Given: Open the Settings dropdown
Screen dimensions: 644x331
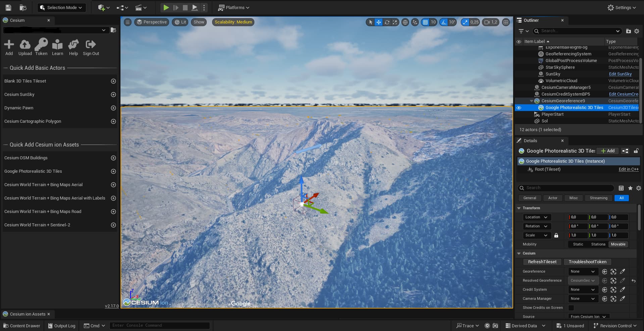Looking at the screenshot, I should click(622, 7).
